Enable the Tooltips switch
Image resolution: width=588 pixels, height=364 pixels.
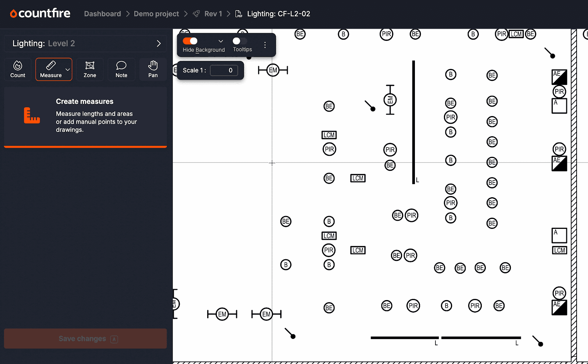240,41
